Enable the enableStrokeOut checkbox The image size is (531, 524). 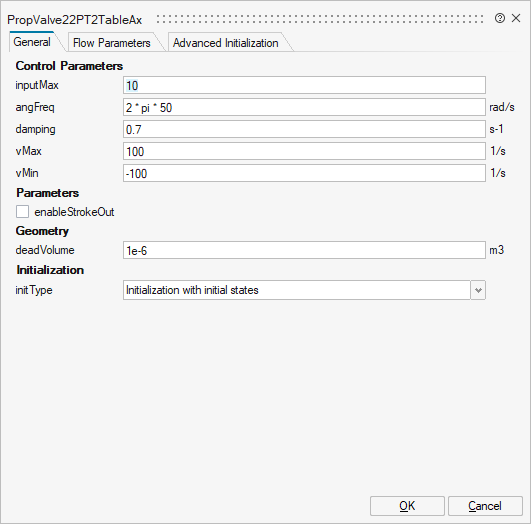coord(22,212)
